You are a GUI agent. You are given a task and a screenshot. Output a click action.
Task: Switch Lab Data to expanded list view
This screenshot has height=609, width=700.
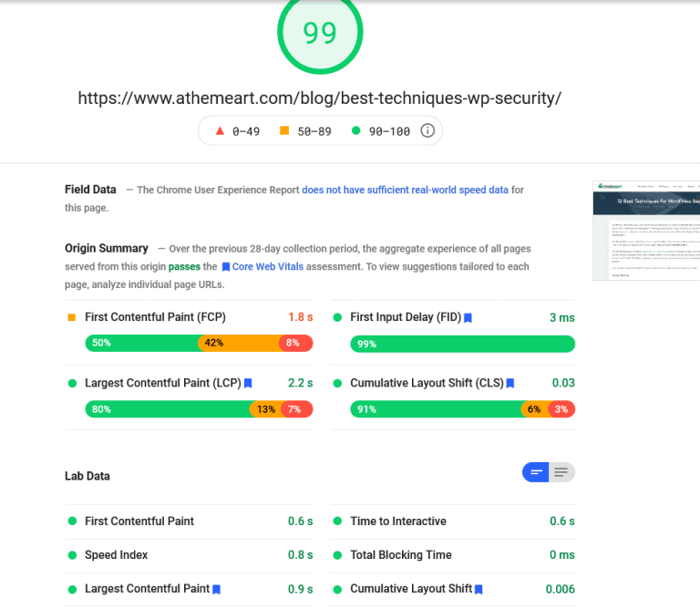point(561,472)
